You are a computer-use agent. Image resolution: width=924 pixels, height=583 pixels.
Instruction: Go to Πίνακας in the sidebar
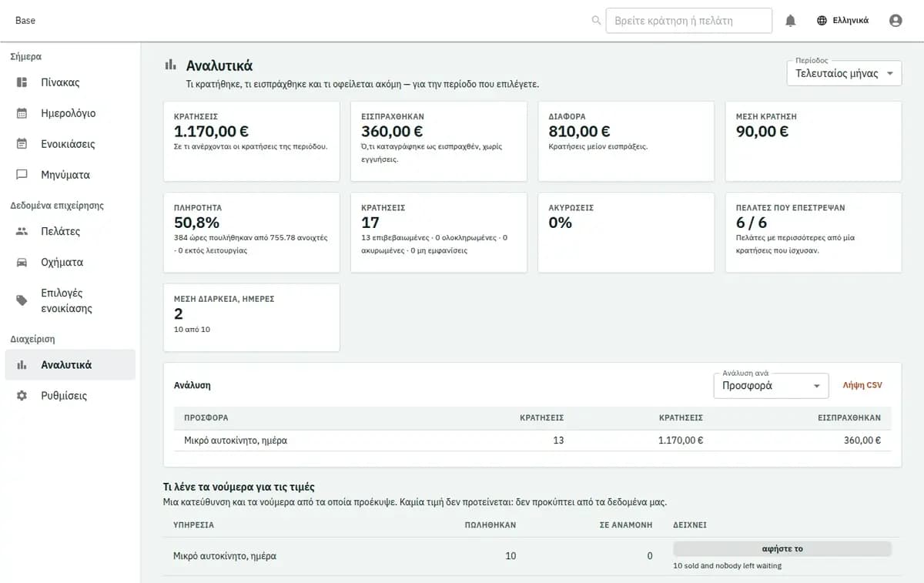pyautogui.click(x=70, y=82)
